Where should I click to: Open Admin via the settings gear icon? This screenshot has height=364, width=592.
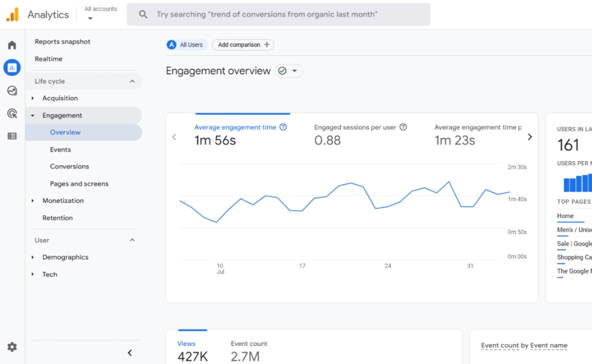[x=12, y=347]
